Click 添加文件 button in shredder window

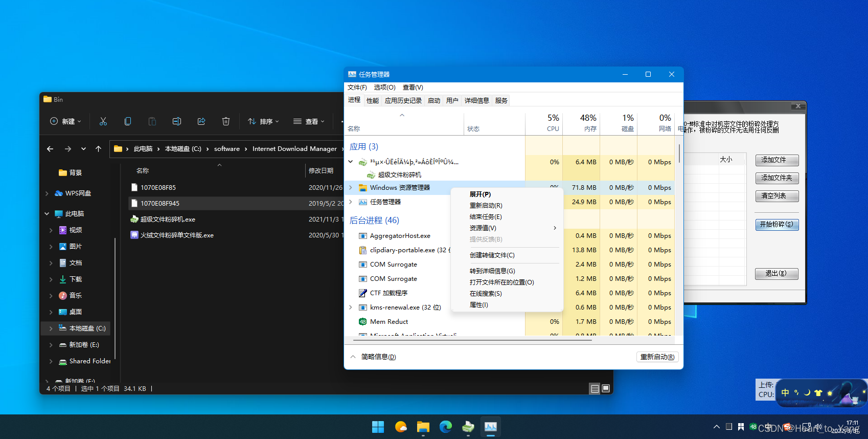click(777, 160)
